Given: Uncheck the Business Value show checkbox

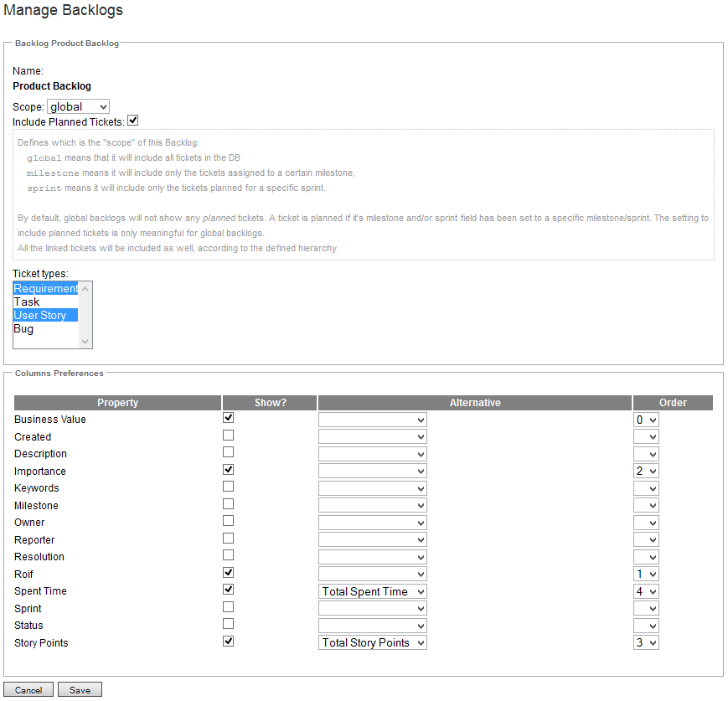Looking at the screenshot, I should tap(228, 418).
